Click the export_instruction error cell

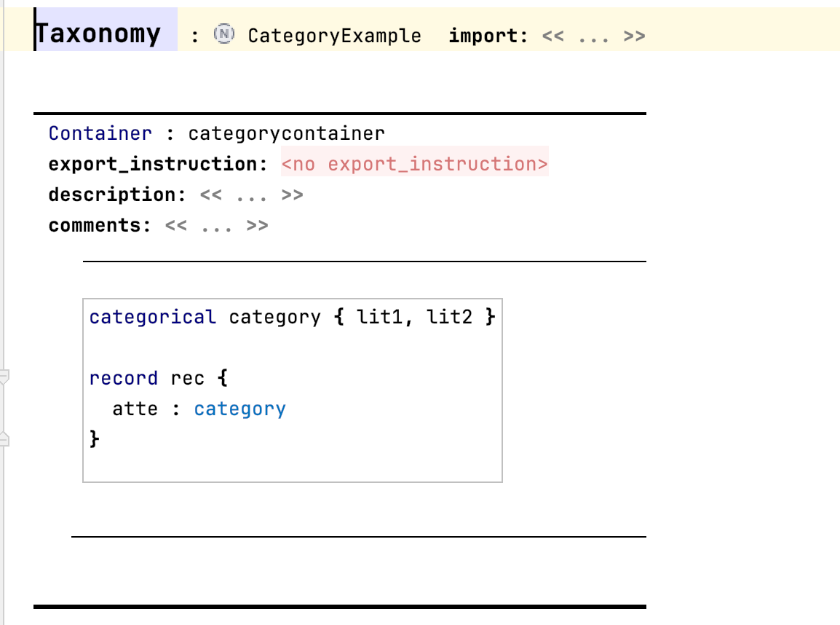[x=415, y=163]
